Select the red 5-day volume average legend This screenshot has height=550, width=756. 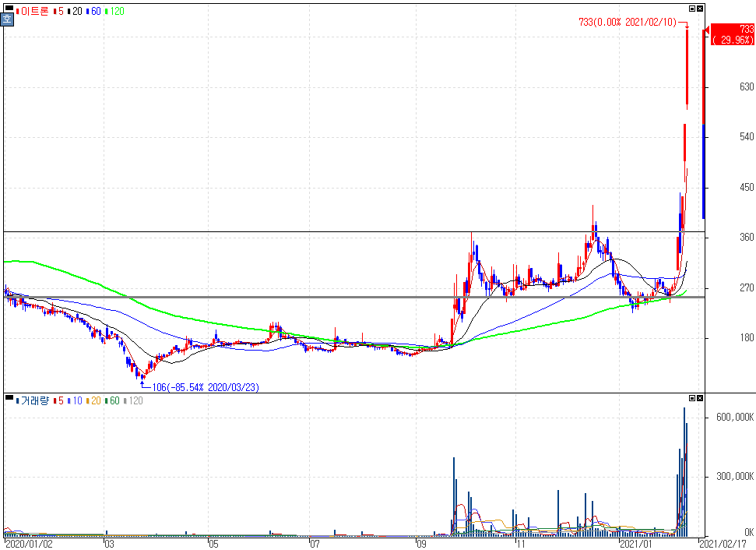tap(59, 401)
